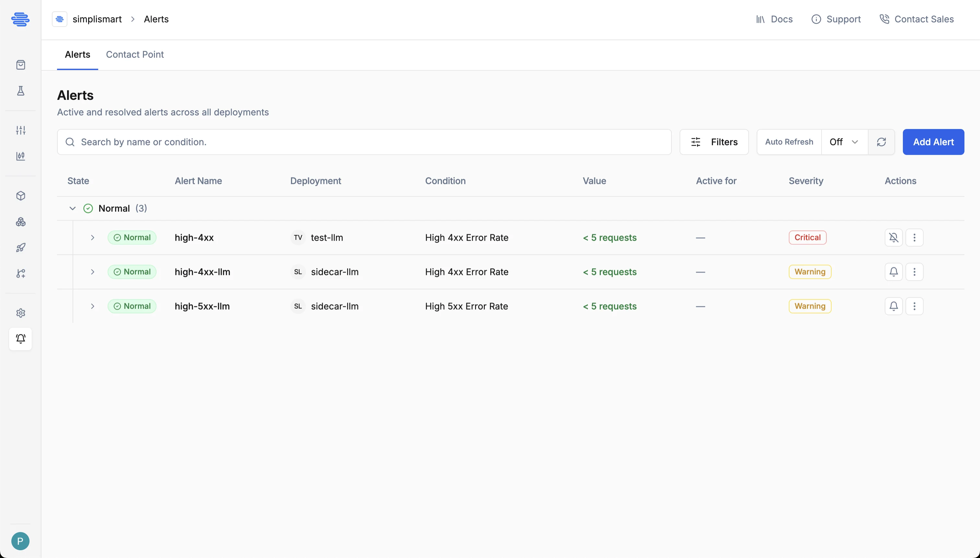Click the Critical severity badge
Image resolution: width=980 pixels, height=558 pixels.
click(x=807, y=238)
